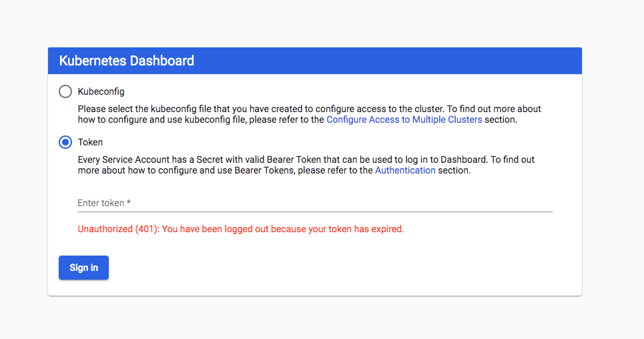The width and height of the screenshot is (644, 339).
Task: Click the red Unauthorized (401) error message
Action: tap(241, 229)
